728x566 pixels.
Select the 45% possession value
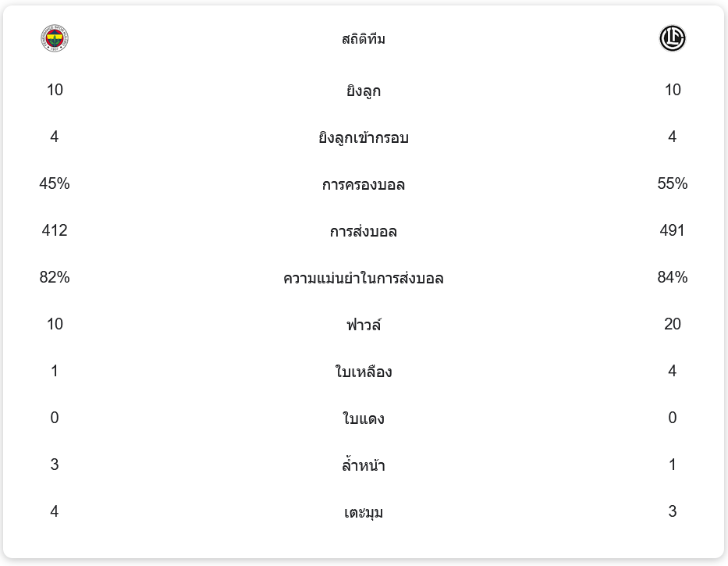[x=55, y=183]
